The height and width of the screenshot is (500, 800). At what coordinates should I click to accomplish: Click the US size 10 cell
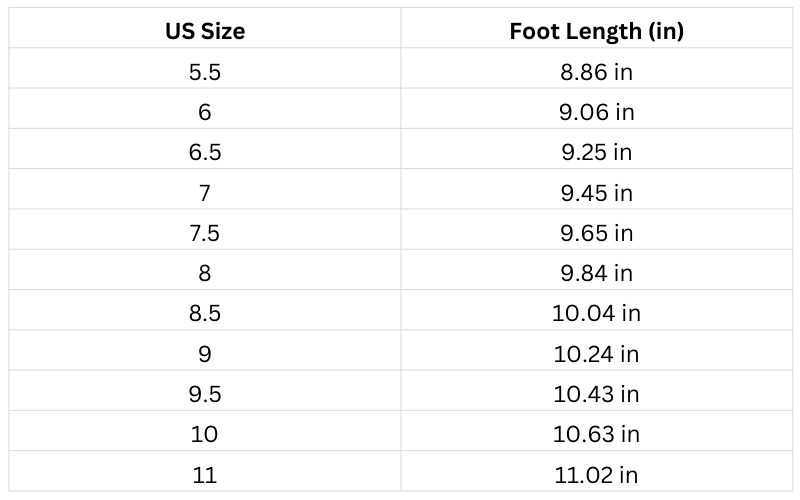(x=205, y=434)
